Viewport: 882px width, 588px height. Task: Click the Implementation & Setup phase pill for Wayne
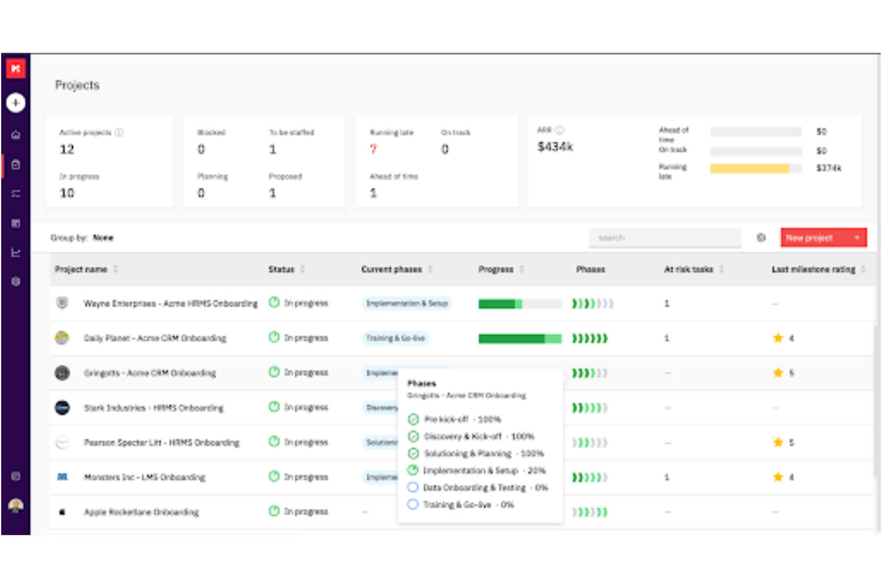pos(407,303)
